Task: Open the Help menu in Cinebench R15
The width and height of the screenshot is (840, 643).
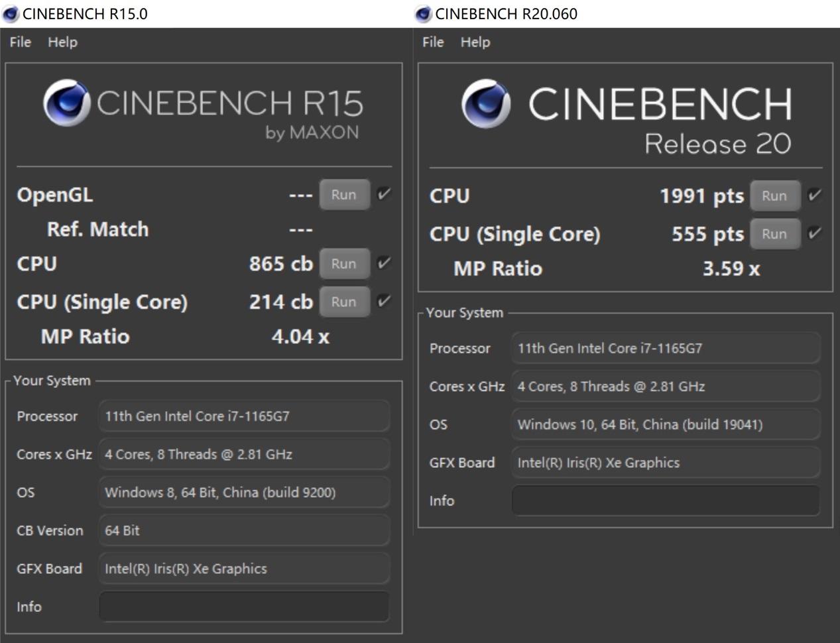Action: click(62, 42)
